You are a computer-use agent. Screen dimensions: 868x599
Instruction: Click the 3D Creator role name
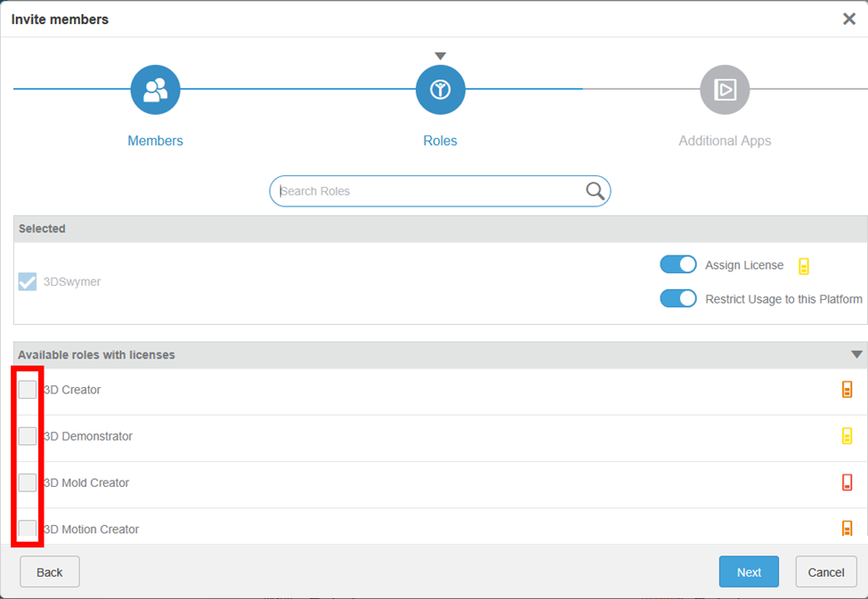tap(72, 390)
